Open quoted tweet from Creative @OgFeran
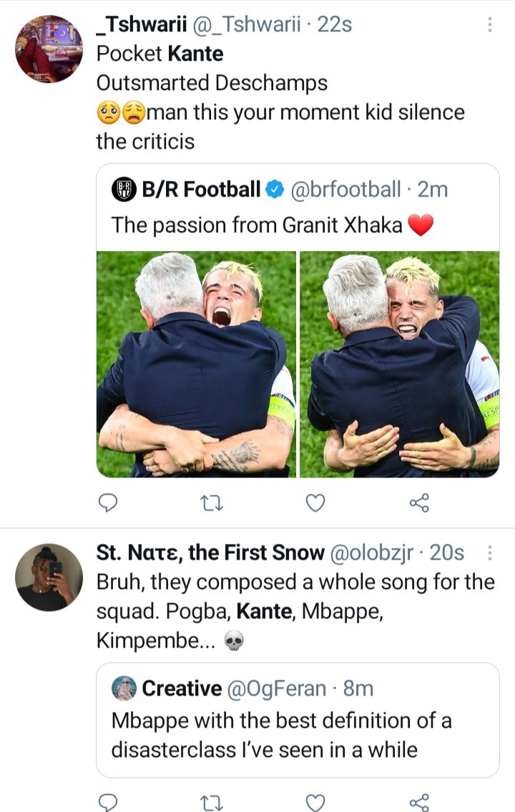The height and width of the screenshot is (812, 515). [x=298, y=720]
